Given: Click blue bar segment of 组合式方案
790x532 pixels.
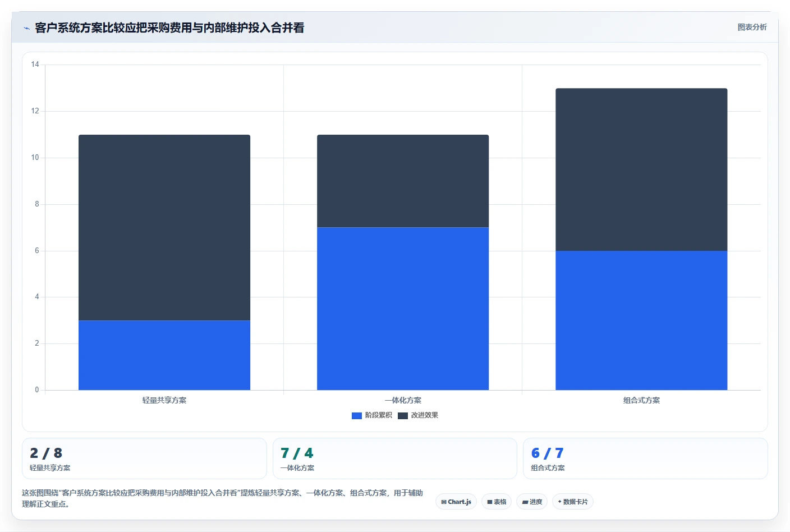Looking at the screenshot, I should pyautogui.click(x=641, y=320).
